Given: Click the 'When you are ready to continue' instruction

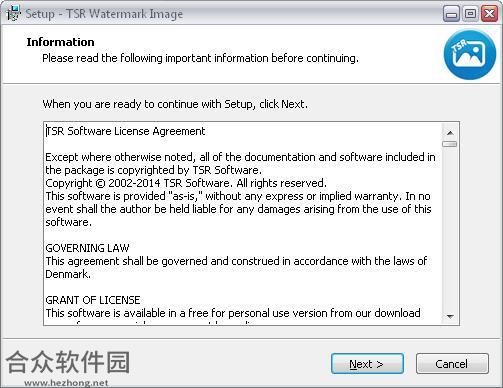Looking at the screenshot, I should click(175, 104).
